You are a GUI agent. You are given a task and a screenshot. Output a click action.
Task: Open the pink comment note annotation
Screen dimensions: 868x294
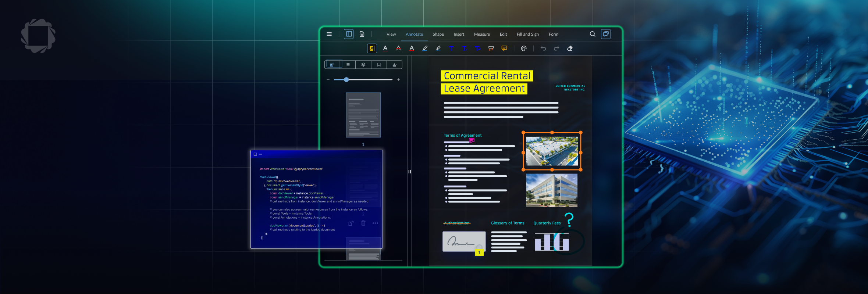tap(472, 140)
